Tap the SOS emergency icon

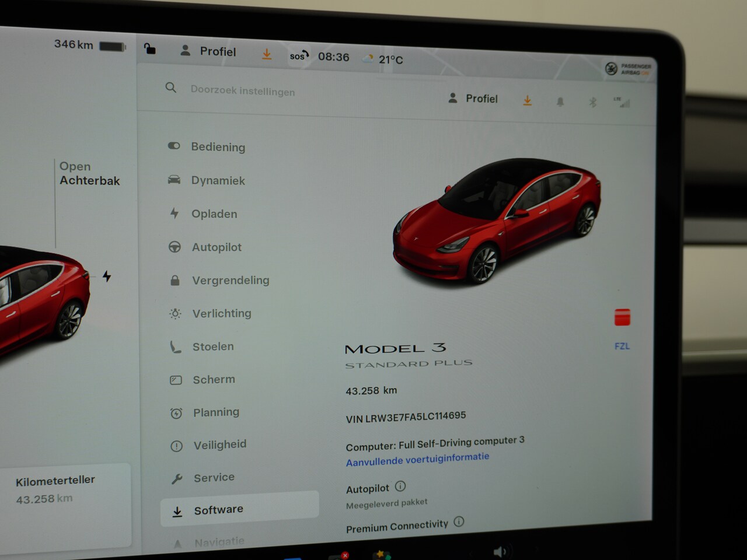(299, 56)
